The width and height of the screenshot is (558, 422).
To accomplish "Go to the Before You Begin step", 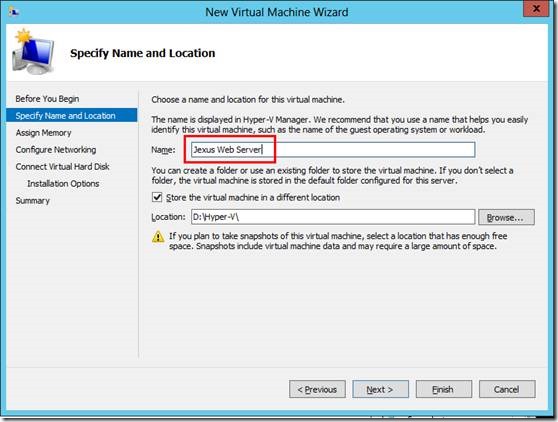I will pos(47,99).
